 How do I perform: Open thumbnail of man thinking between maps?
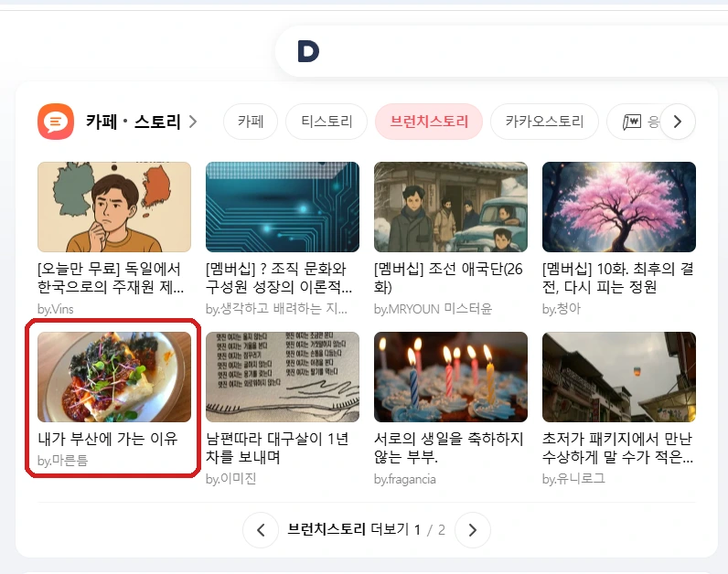click(114, 207)
